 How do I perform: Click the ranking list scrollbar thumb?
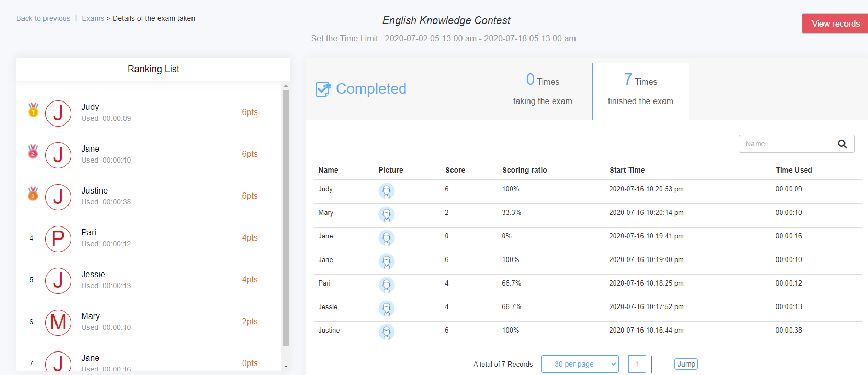click(x=286, y=218)
